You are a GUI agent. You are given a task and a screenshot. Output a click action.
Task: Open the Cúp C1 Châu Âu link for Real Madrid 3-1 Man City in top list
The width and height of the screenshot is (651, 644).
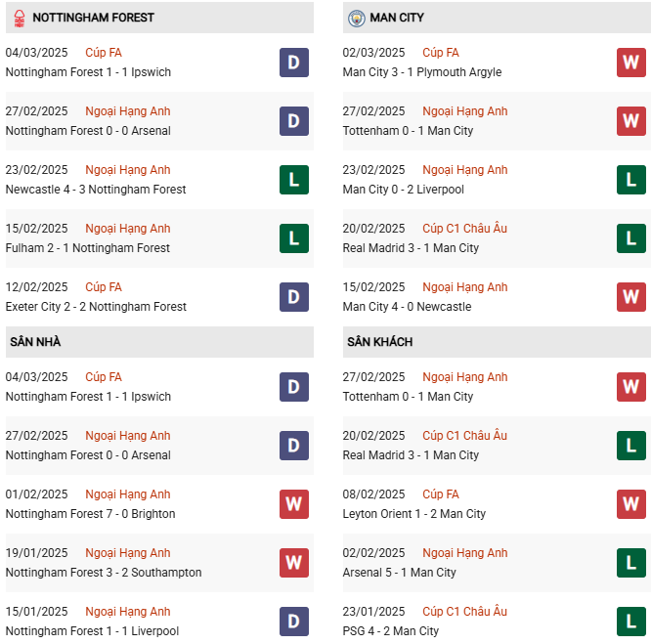tap(464, 229)
